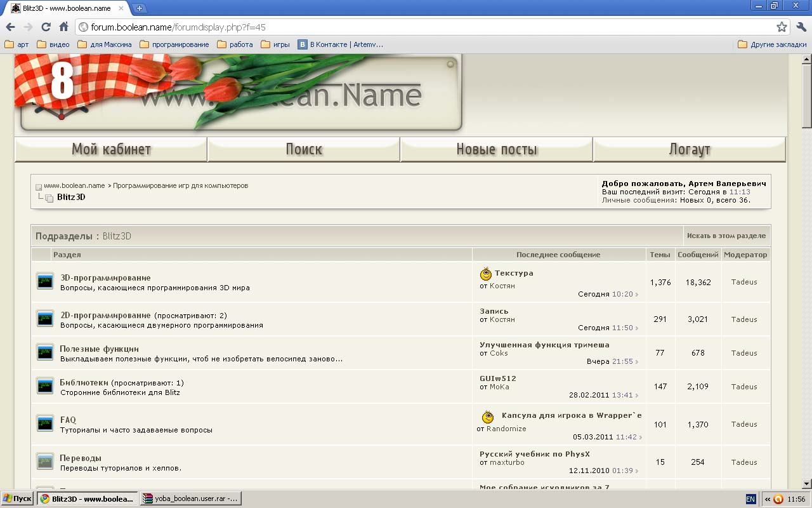This screenshot has height=508, width=812.
Task: Bookmark page with the star icon
Action: click(x=782, y=27)
